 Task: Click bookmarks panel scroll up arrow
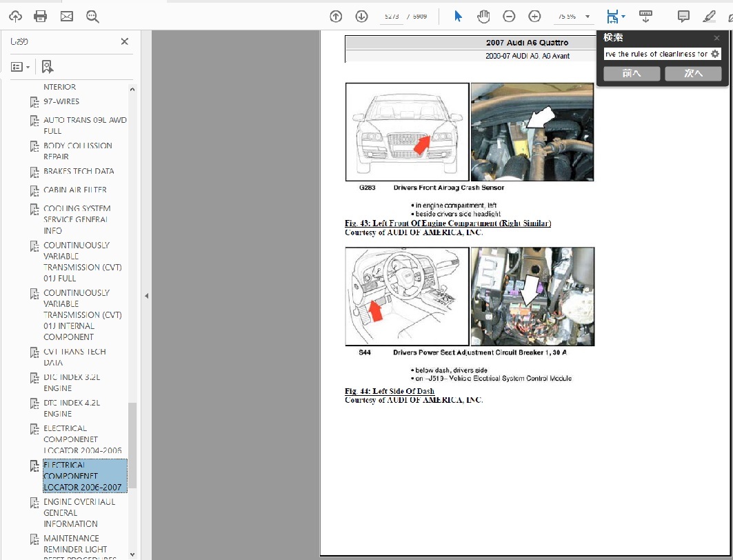click(132, 89)
